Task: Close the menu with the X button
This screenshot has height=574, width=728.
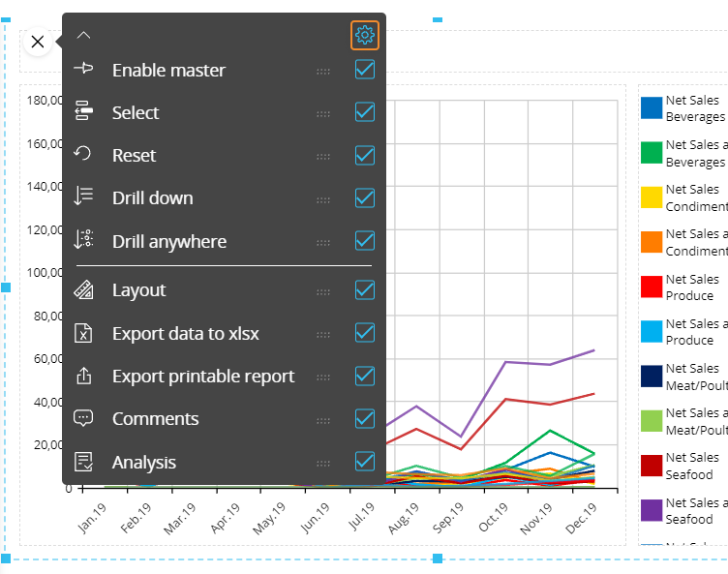Action: pyautogui.click(x=37, y=42)
